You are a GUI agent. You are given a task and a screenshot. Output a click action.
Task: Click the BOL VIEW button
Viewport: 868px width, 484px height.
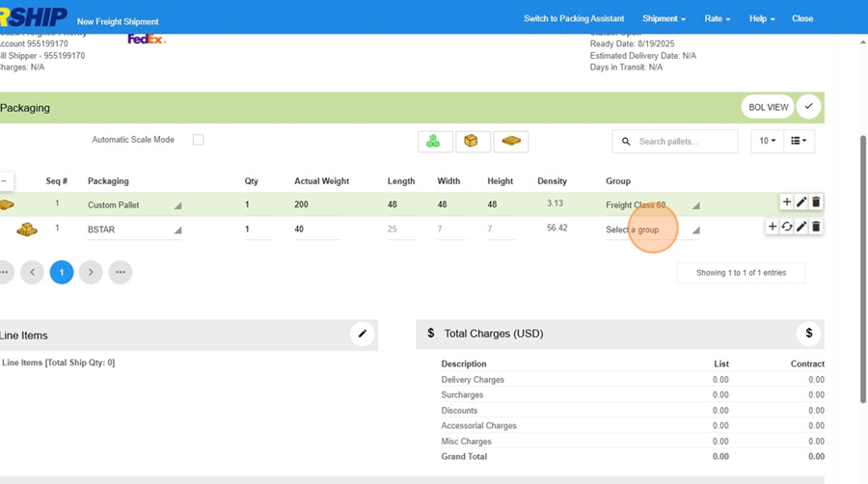(768, 107)
